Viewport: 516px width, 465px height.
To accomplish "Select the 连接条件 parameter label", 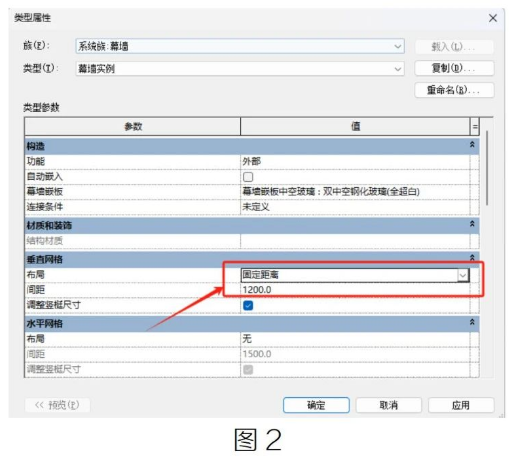I will tap(45, 207).
